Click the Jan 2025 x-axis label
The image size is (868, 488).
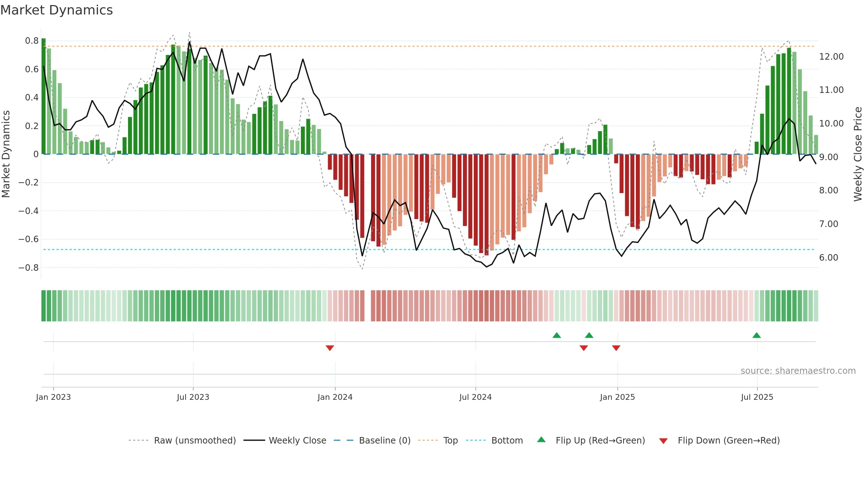618,397
